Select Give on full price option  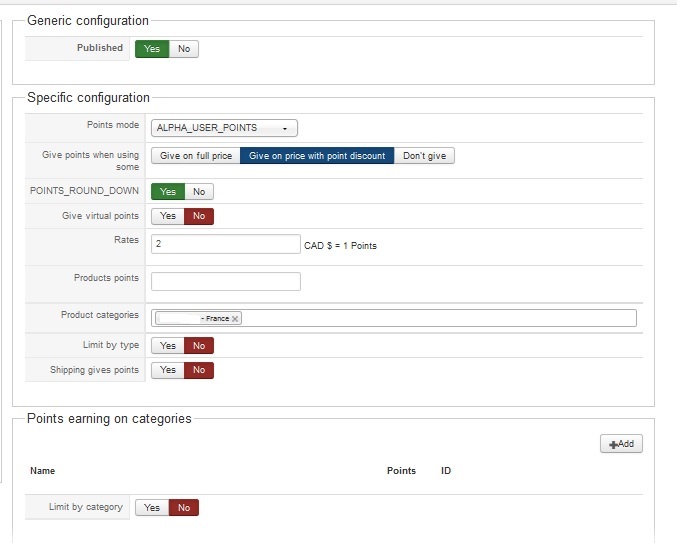tap(196, 156)
